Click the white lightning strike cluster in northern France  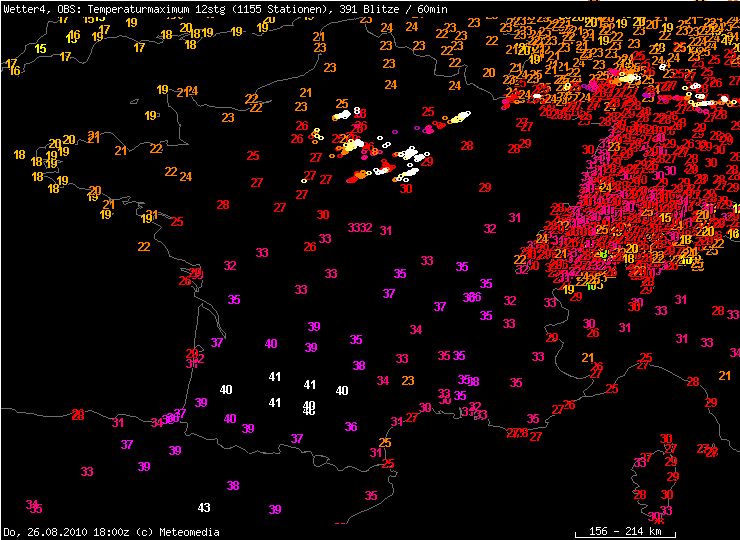point(410,155)
